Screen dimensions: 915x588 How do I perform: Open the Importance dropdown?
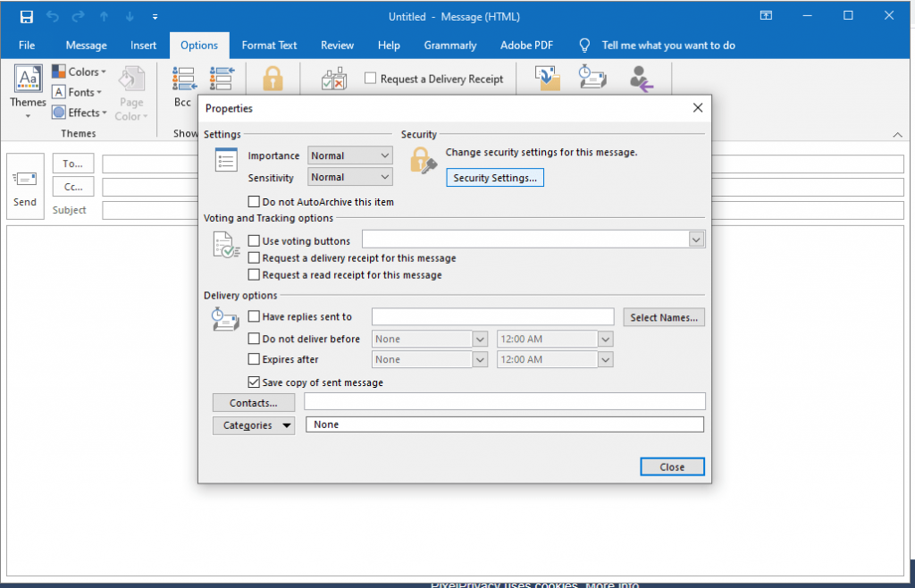point(349,155)
